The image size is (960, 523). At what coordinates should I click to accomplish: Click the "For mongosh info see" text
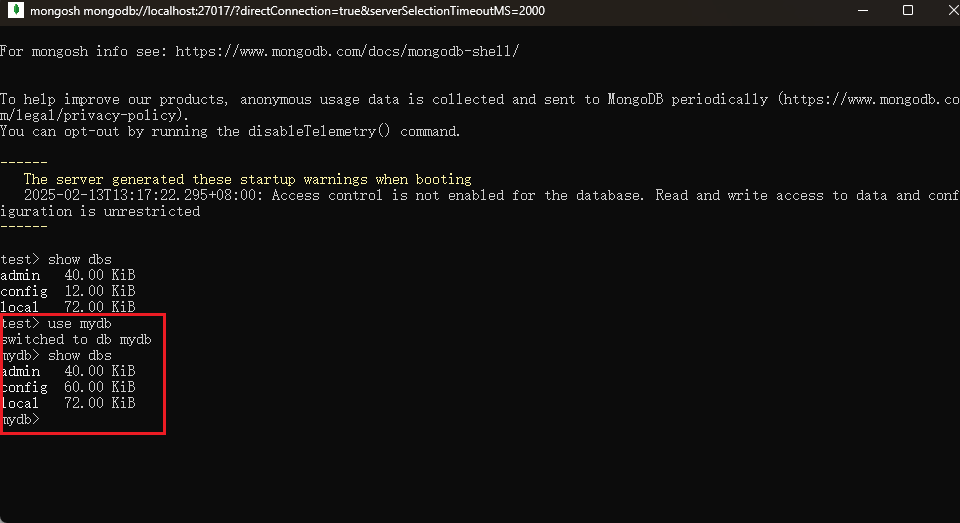click(x=84, y=51)
